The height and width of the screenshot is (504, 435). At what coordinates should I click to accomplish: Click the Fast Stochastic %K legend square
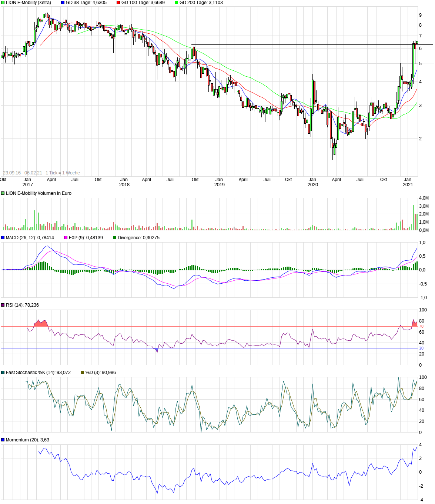click(3, 373)
